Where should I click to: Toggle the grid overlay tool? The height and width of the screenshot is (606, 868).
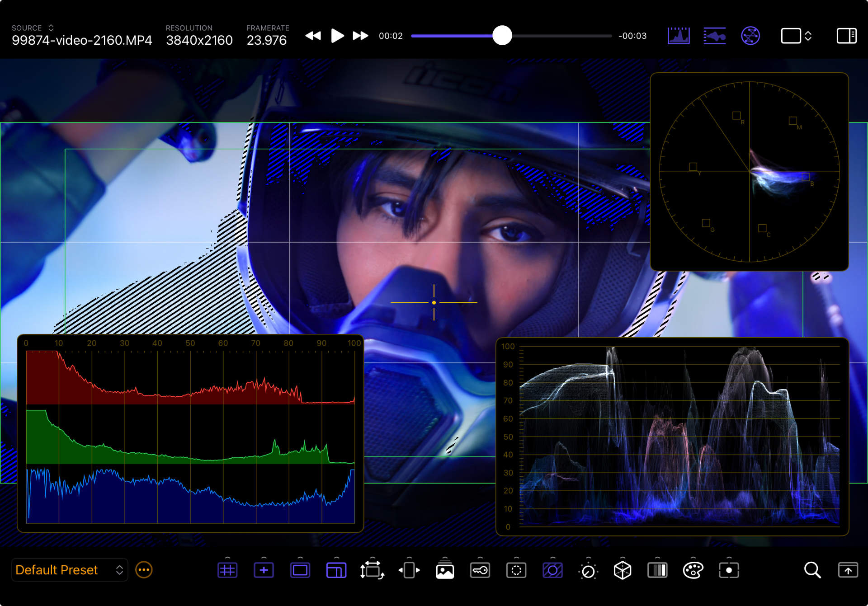227,570
